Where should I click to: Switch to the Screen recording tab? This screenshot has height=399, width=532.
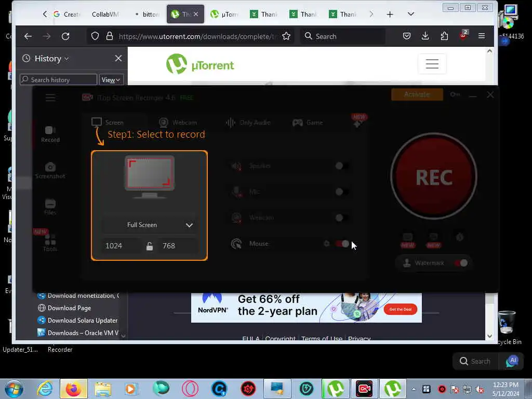[x=108, y=122]
